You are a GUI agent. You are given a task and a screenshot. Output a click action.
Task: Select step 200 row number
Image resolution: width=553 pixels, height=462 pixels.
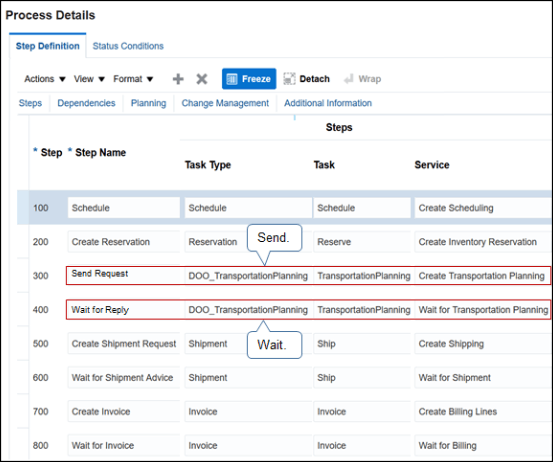tap(41, 242)
